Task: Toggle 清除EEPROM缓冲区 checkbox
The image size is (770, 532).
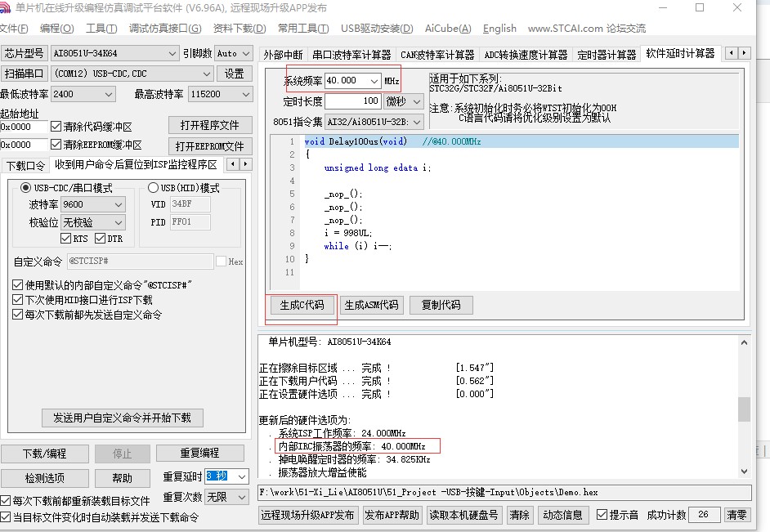Action: (56, 145)
